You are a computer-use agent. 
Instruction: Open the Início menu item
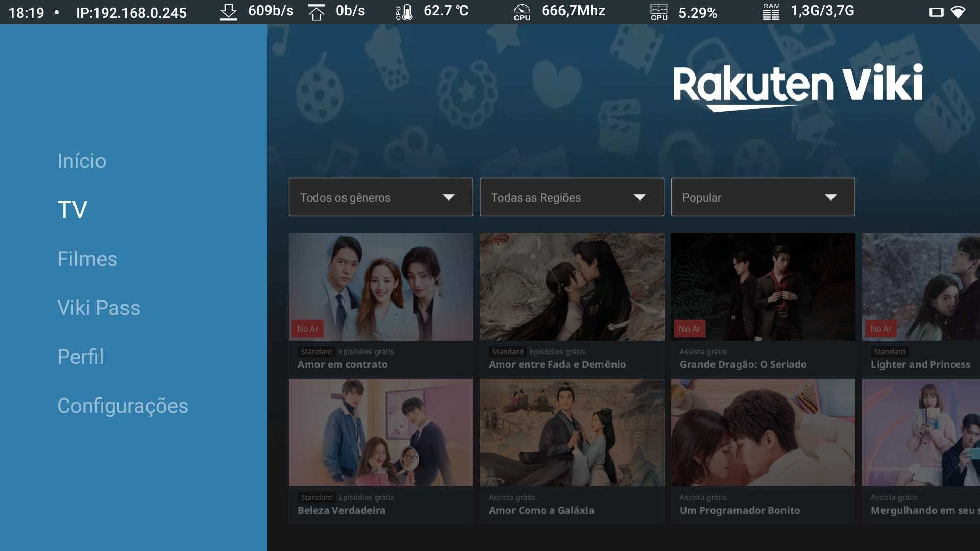pyautogui.click(x=82, y=161)
